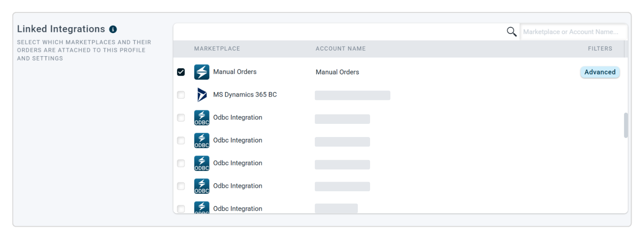Click the Linked Integrations heading
644x239 pixels.
pos(61,29)
